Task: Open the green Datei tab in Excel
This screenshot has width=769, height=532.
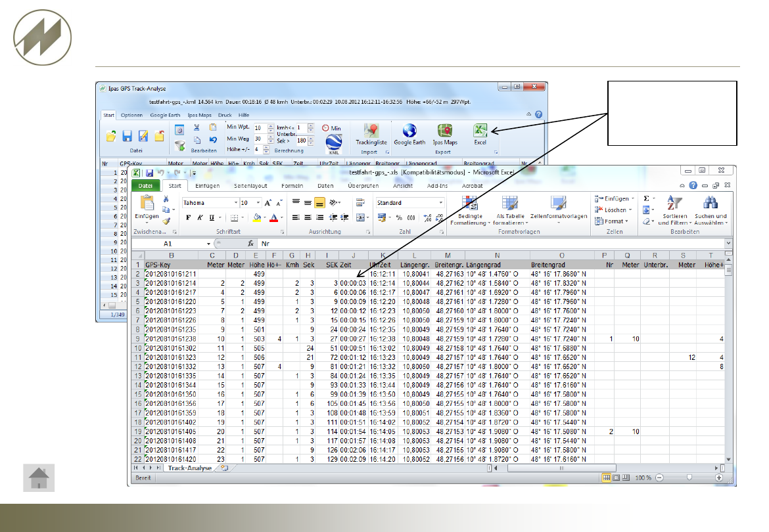Action: [145, 186]
